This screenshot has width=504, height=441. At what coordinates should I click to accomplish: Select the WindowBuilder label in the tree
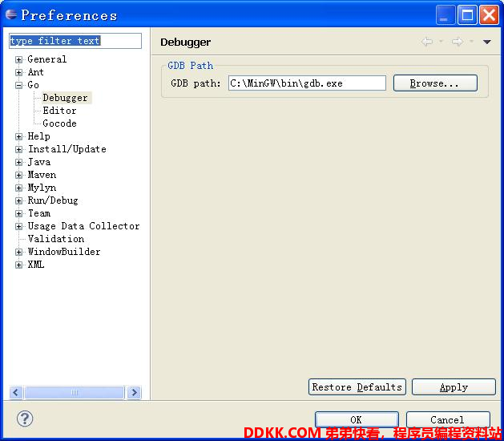(64, 252)
